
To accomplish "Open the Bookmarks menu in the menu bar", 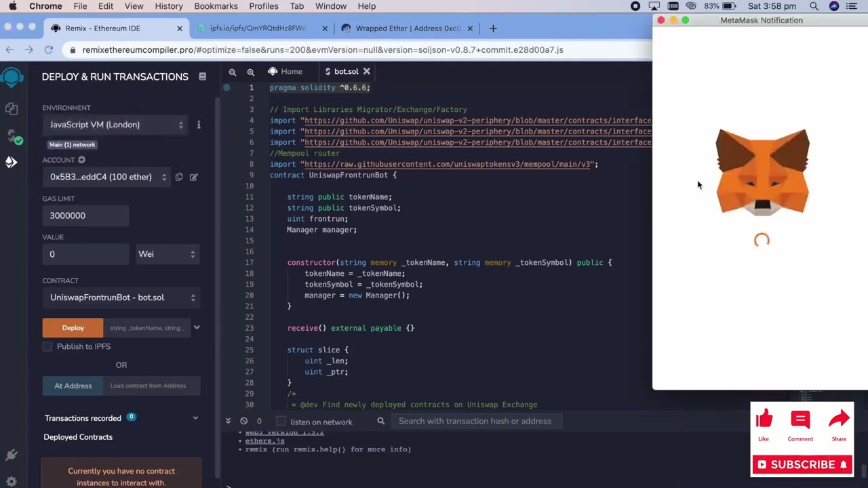I will click(216, 6).
